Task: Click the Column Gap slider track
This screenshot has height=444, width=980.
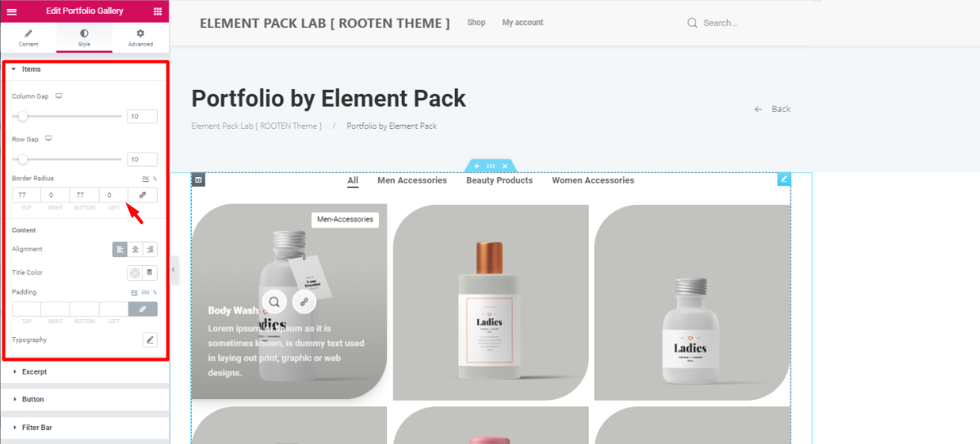Action: pyautogui.click(x=67, y=116)
